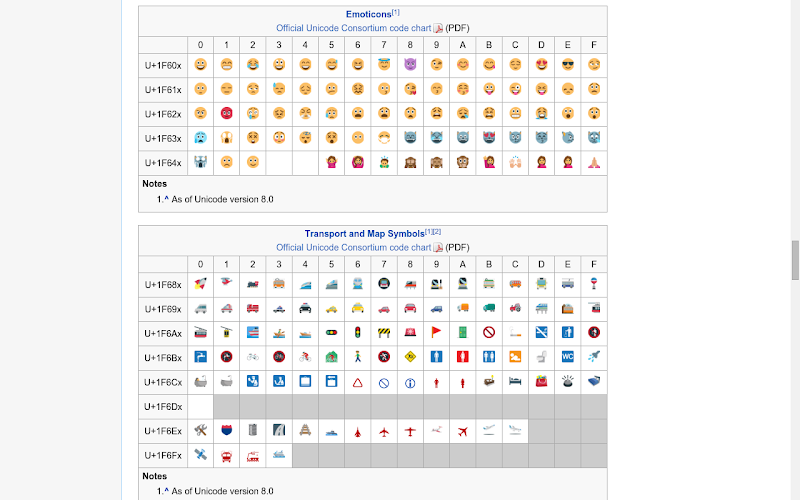Select the satellite icon in row U+1F6Fx
The width and height of the screenshot is (800, 500).
tap(201, 454)
